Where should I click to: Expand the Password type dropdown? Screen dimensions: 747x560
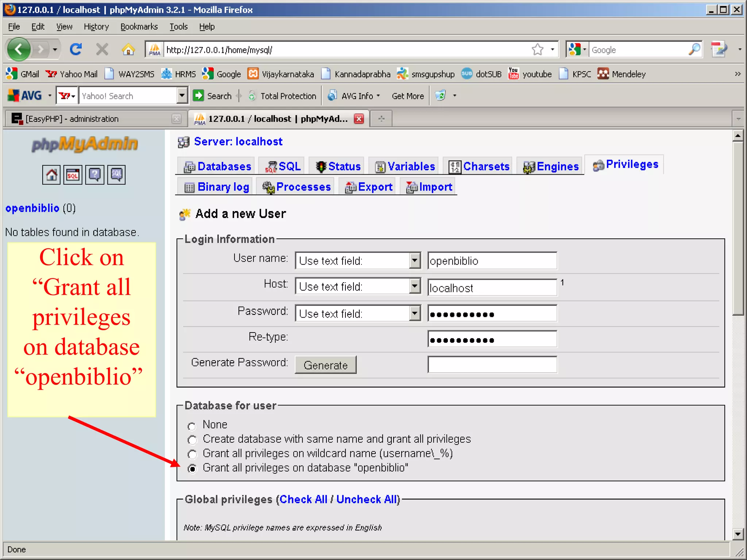[x=414, y=314]
